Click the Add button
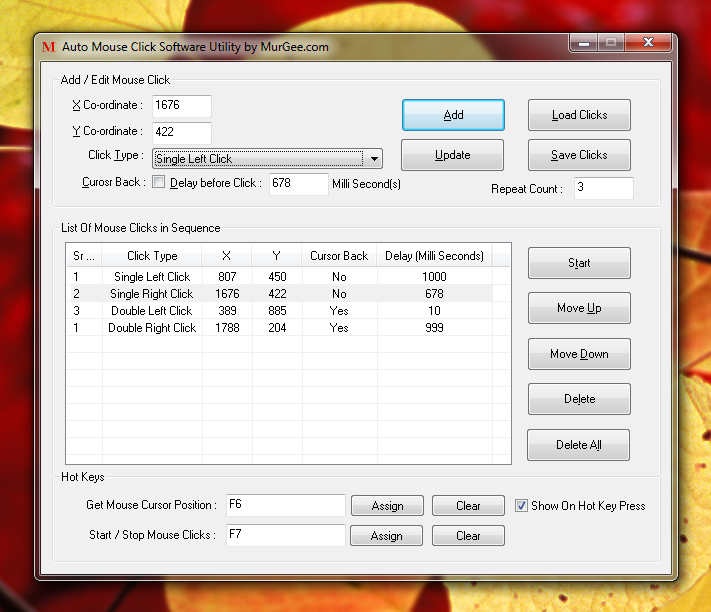Viewport: 711px width, 612px height. point(453,115)
